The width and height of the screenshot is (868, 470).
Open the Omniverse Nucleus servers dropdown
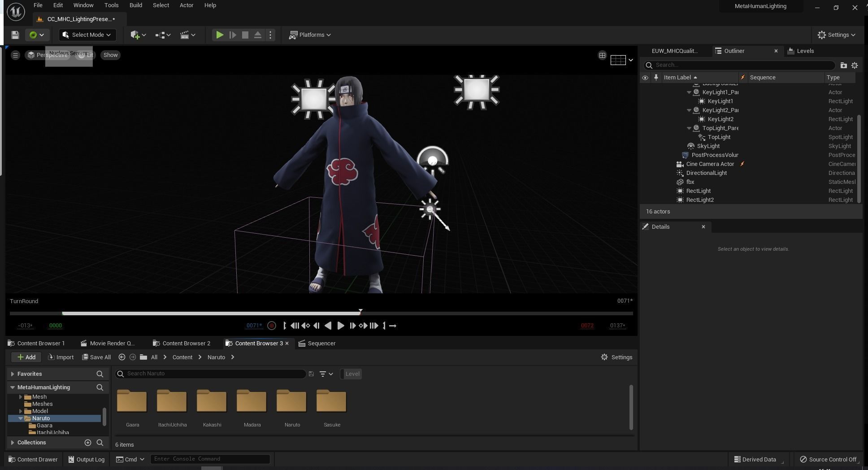(x=37, y=35)
